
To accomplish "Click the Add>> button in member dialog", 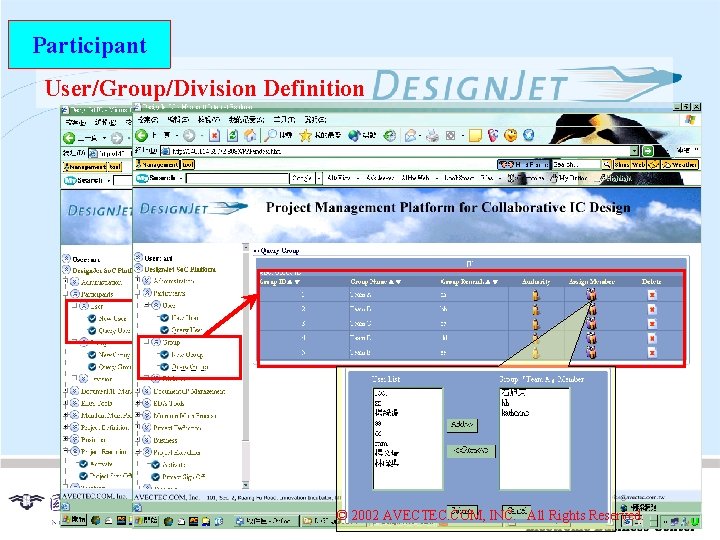I will pyautogui.click(x=462, y=425).
